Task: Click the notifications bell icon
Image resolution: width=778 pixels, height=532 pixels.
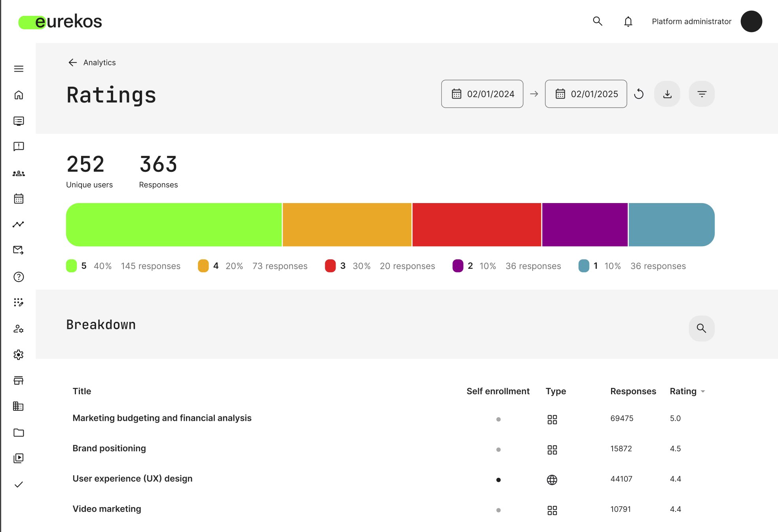Action: pos(628,21)
